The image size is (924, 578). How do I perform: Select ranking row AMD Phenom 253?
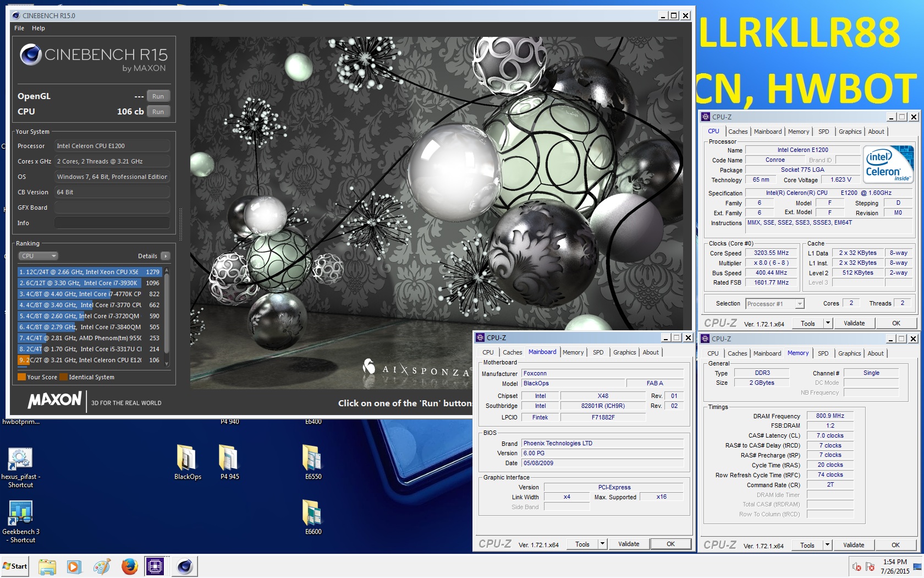(x=89, y=338)
